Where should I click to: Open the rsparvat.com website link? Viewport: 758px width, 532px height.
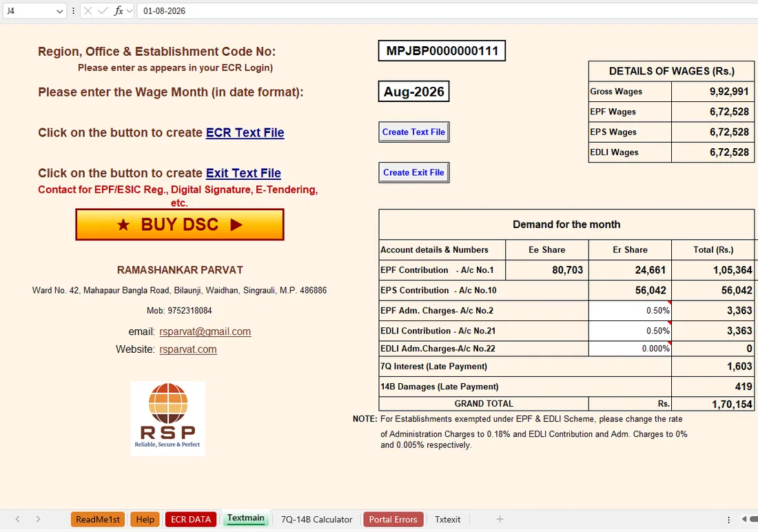click(x=188, y=349)
